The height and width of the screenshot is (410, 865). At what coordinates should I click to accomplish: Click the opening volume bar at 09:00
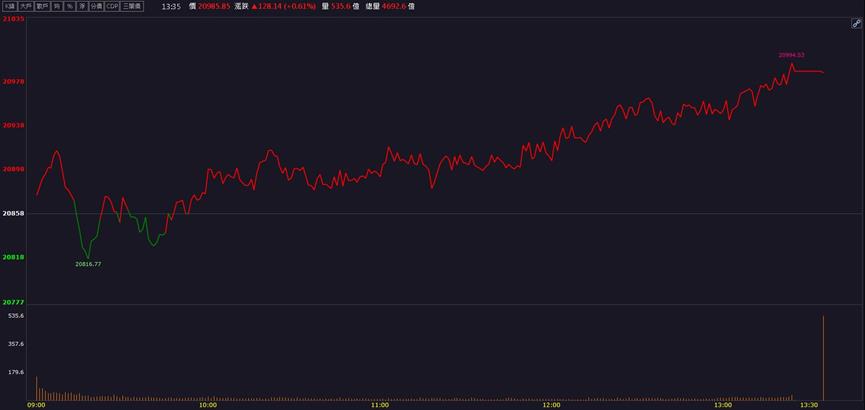36,388
